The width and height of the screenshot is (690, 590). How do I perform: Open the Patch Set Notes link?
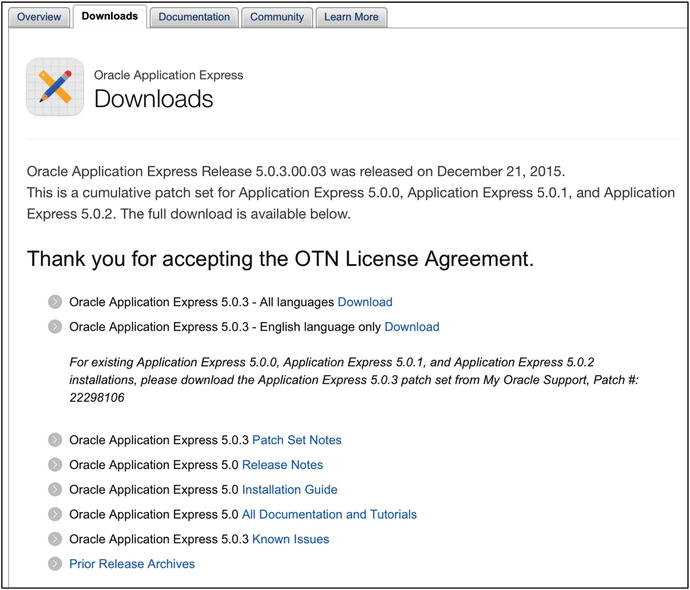(x=297, y=440)
